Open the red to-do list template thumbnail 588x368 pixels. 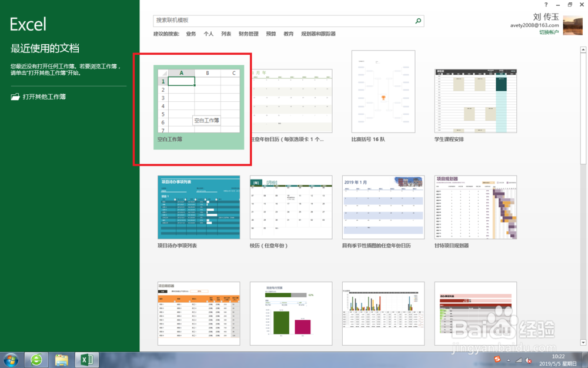coord(476,314)
